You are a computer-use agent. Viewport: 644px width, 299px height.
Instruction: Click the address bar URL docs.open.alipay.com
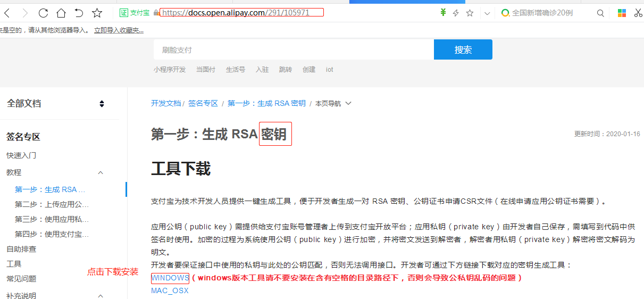[242, 13]
